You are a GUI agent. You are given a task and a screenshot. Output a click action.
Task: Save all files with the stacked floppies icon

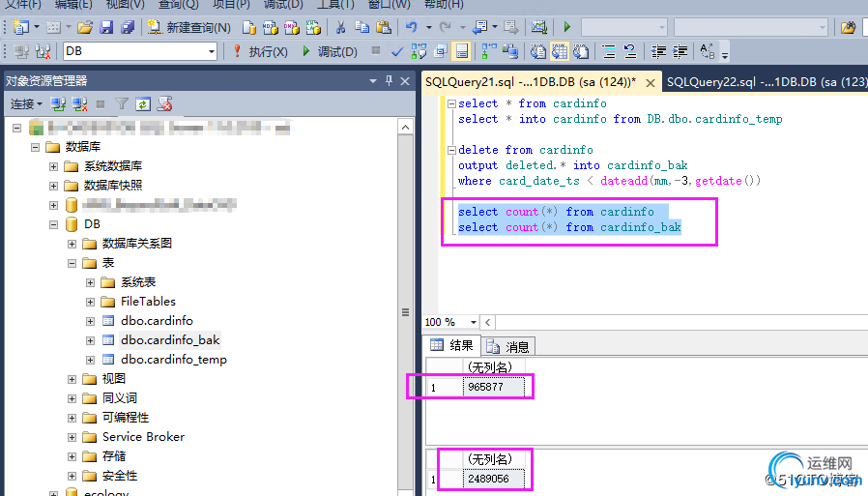coord(128,27)
